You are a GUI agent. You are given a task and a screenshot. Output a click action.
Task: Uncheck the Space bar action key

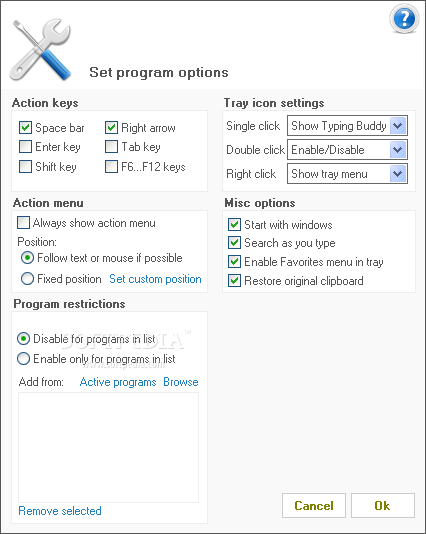tap(26, 128)
